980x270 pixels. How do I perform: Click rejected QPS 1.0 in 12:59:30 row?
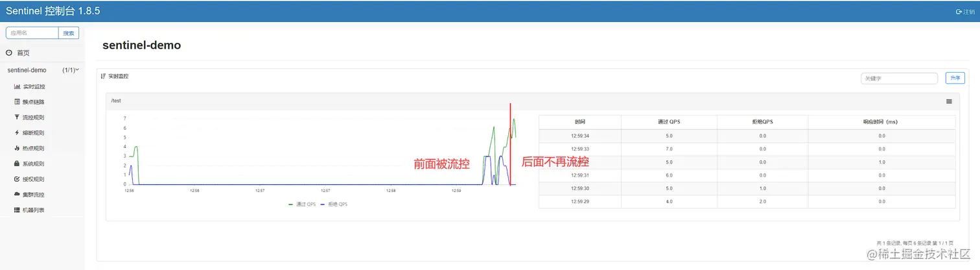[762, 188]
